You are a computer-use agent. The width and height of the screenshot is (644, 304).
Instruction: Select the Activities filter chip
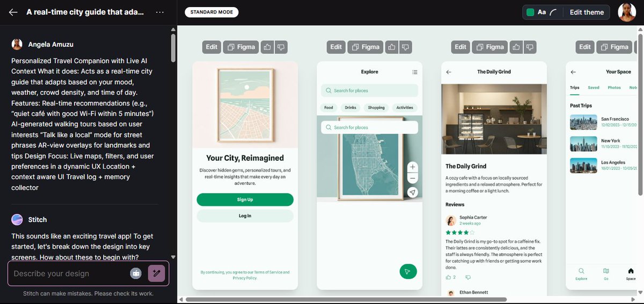coord(405,108)
